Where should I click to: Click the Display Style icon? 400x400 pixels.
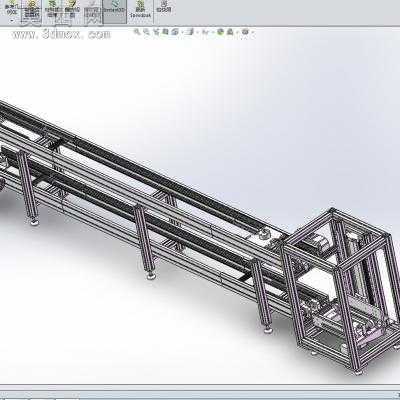[190, 32]
